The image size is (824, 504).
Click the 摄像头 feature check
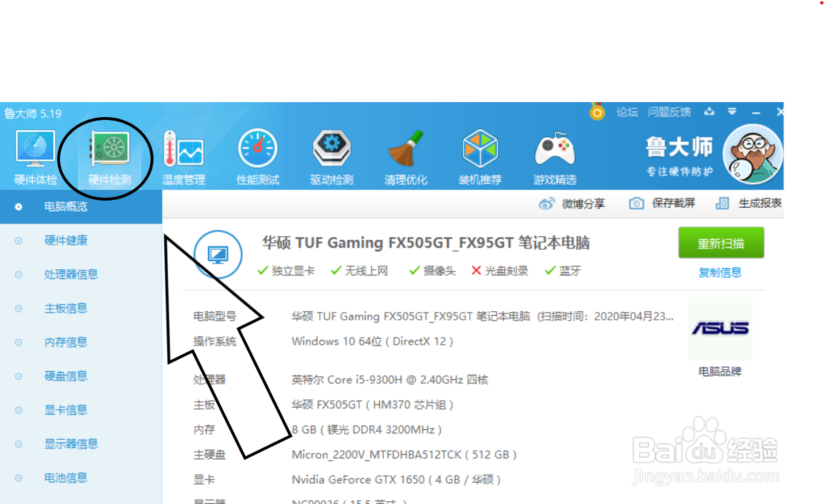pyautogui.click(x=433, y=271)
